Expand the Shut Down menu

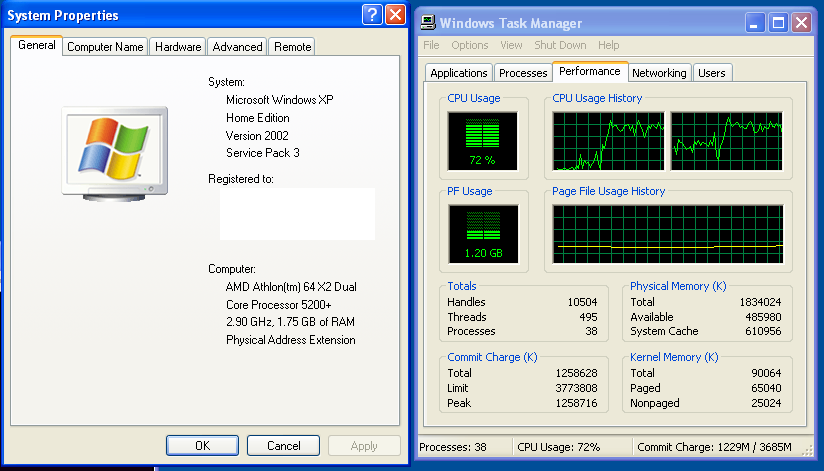tap(560, 45)
